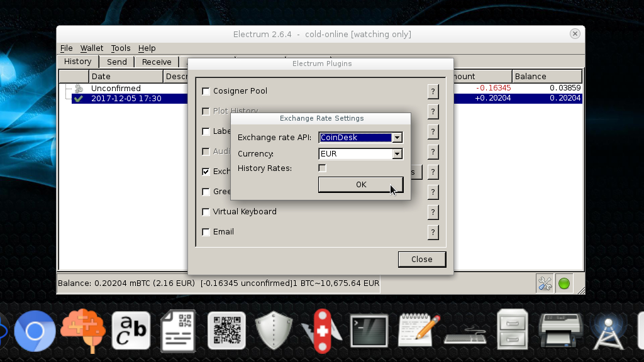This screenshot has height=362, width=644.
Task: Launch the QR code scanner dock icon
Action: (226, 331)
